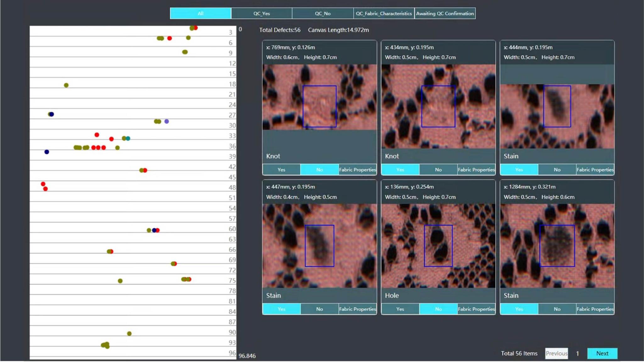Switch to the QC_Yes tab

[x=261, y=13]
